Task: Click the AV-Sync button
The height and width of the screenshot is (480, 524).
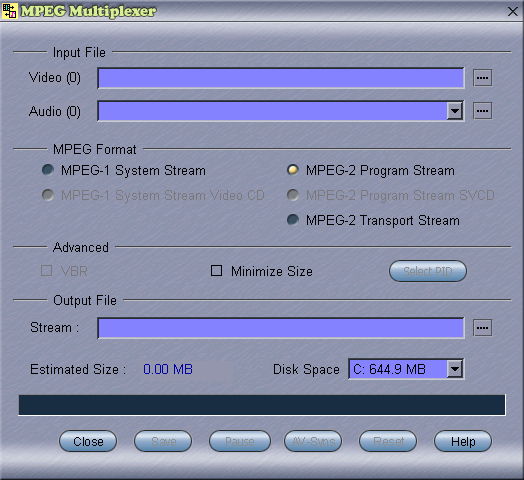Action: tap(313, 441)
